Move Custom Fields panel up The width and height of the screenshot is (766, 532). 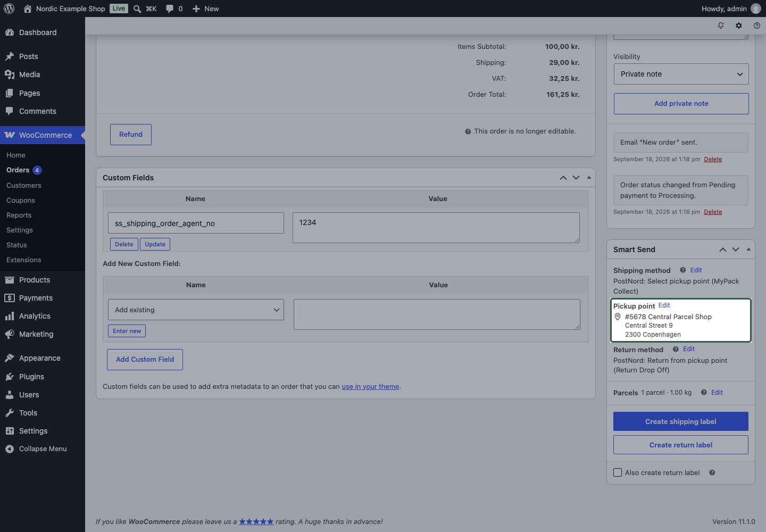pos(563,178)
